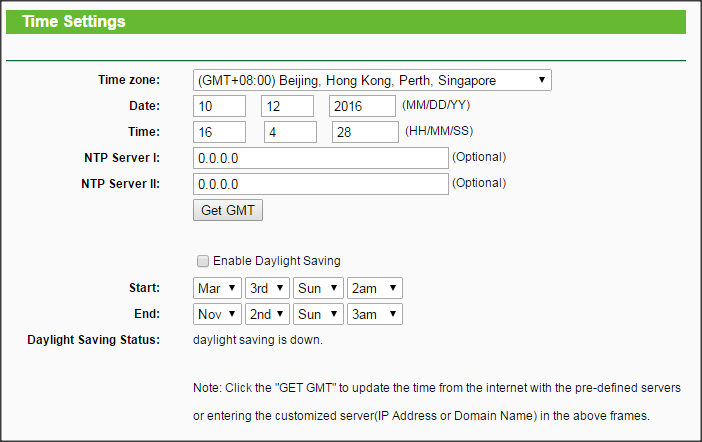Click the End label
The height and width of the screenshot is (442, 702).
click(147, 313)
